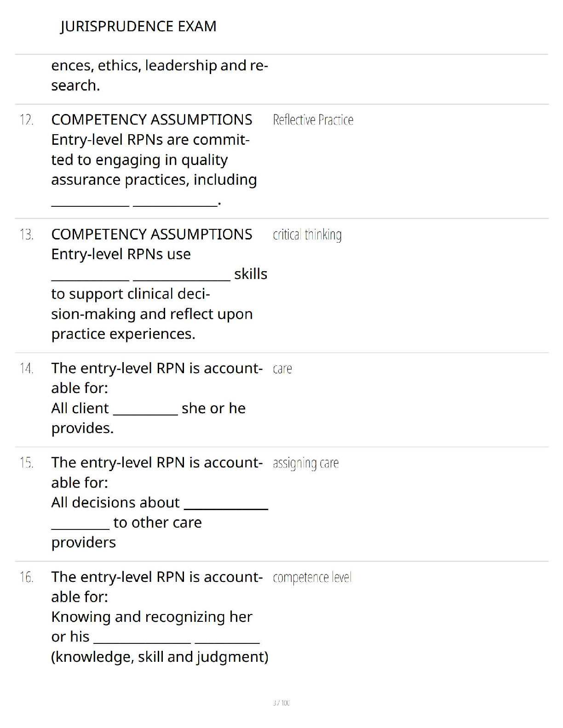The height and width of the screenshot is (728, 563).
Task: Click question number 12
Action: click(27, 120)
